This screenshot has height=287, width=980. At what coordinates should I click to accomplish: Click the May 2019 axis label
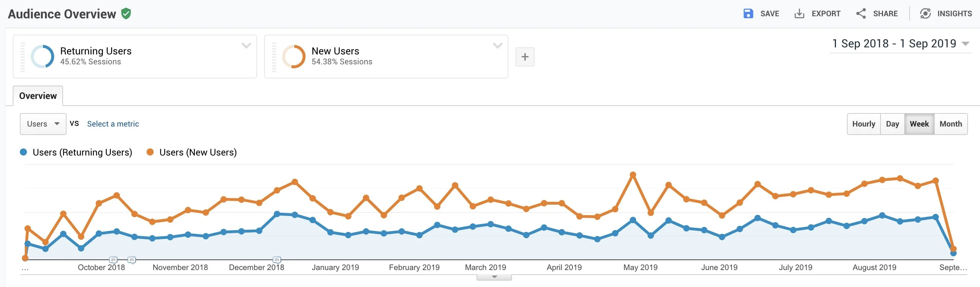(640, 267)
